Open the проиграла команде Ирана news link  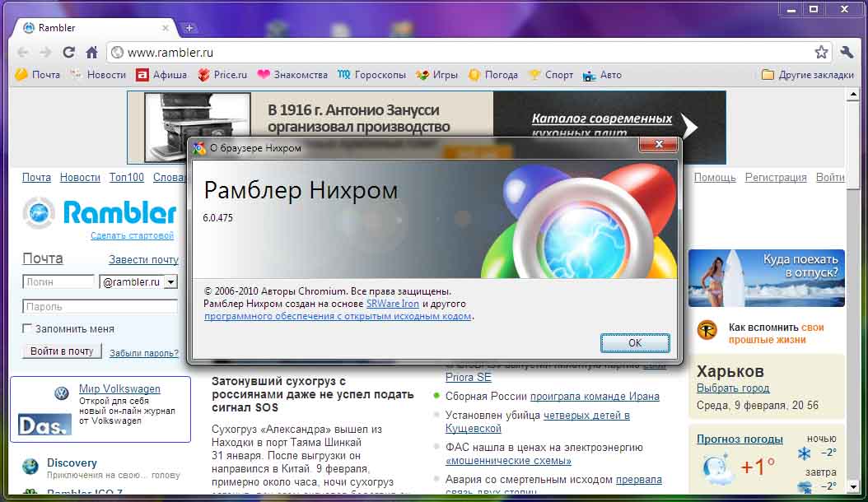595,397
